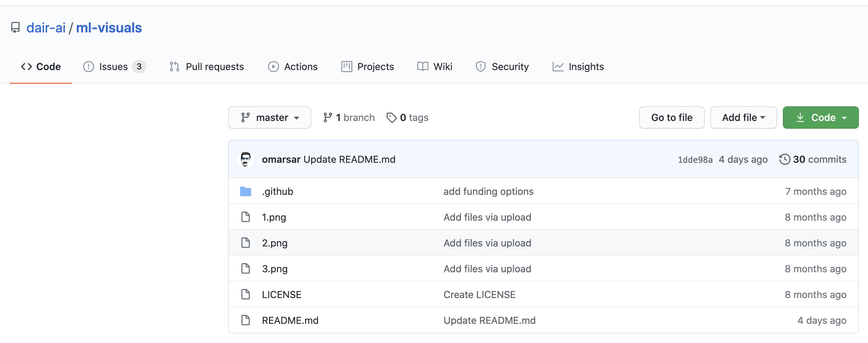Click the file icon next to README.md
Viewport: 868px width, 343px height.
tap(246, 320)
